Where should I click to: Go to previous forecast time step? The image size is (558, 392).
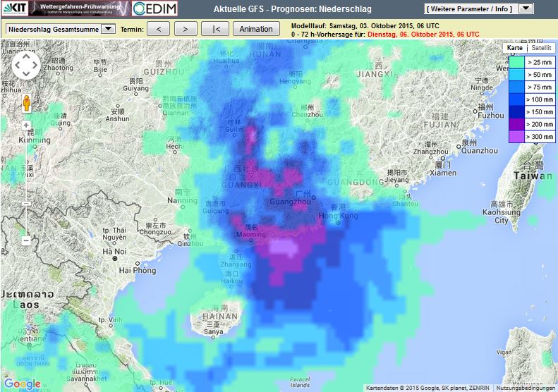pyautogui.click(x=158, y=29)
